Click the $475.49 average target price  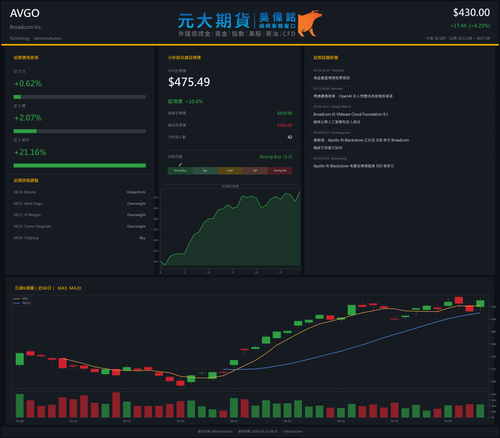click(189, 82)
